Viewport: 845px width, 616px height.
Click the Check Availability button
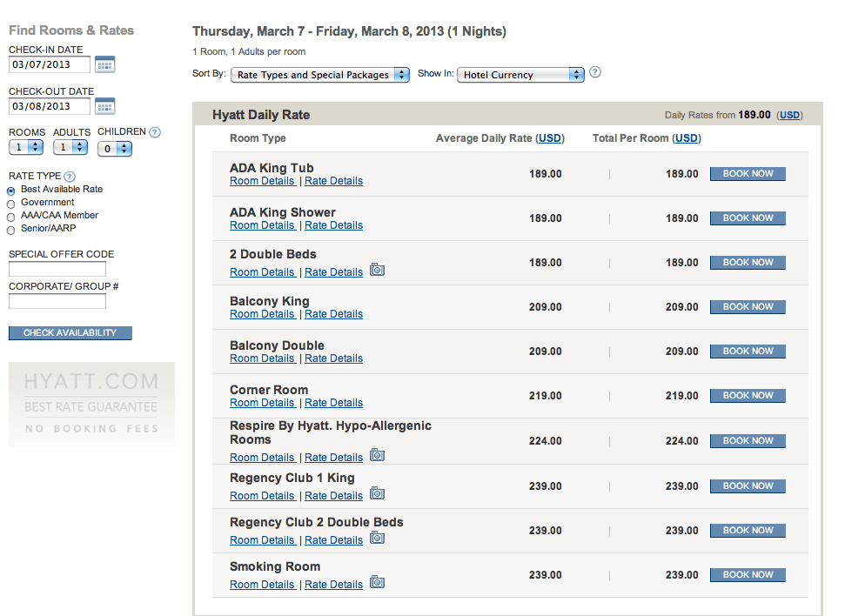tap(70, 332)
